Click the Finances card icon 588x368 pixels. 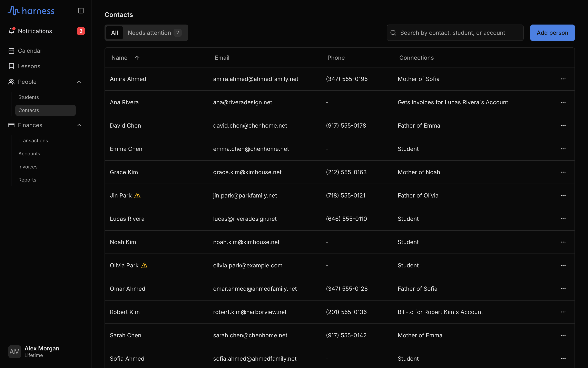(x=11, y=125)
